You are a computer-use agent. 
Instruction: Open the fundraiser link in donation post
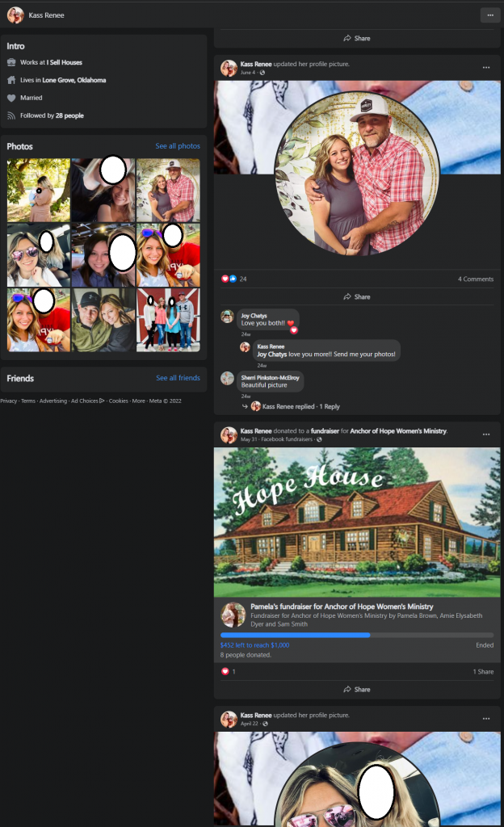click(x=325, y=431)
